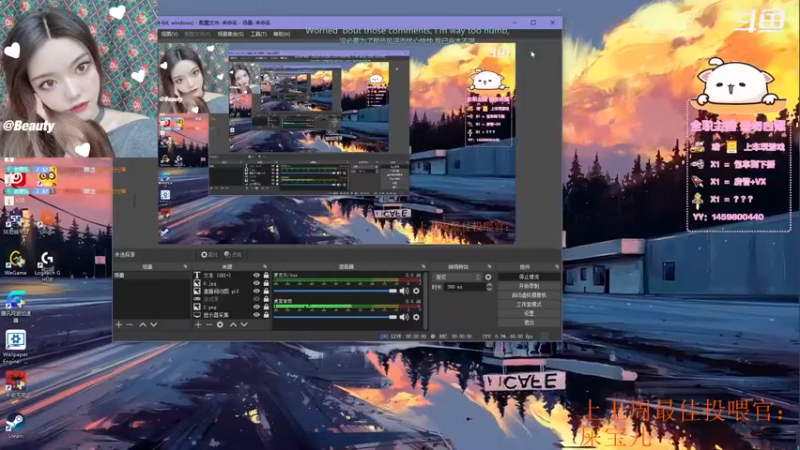Open Steam desktop shortcut
This screenshot has height=450, width=800.
click(15, 426)
